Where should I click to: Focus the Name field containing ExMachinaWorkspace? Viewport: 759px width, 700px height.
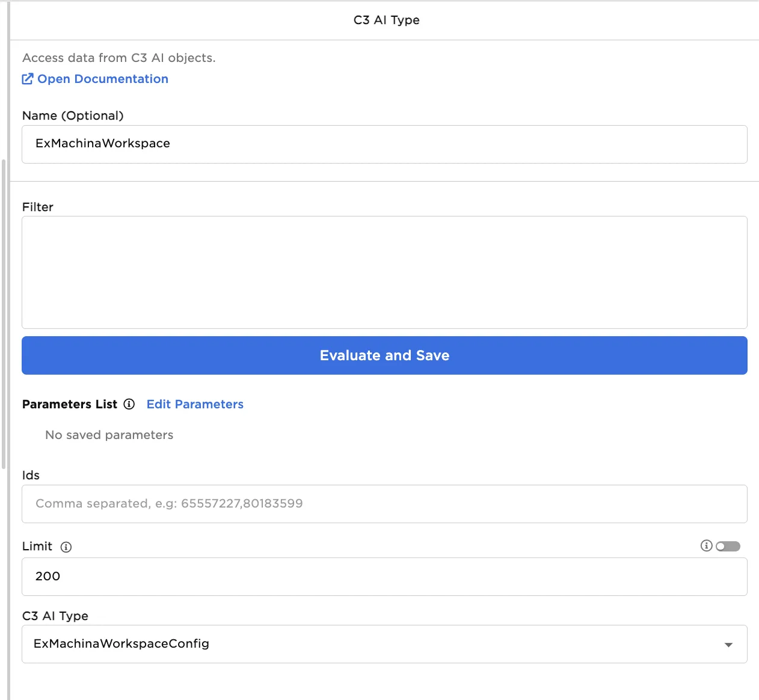tap(384, 144)
